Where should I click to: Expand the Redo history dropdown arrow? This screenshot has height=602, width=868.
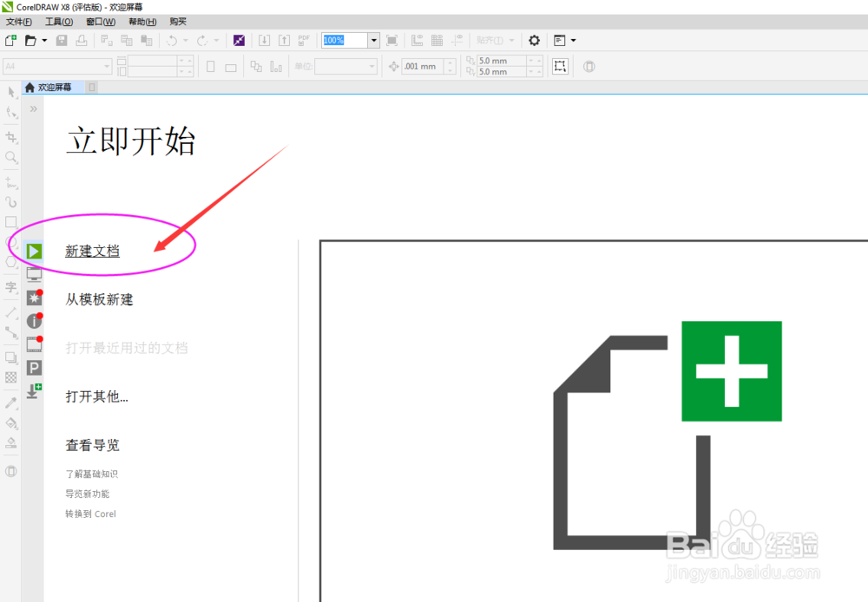pyautogui.click(x=216, y=41)
